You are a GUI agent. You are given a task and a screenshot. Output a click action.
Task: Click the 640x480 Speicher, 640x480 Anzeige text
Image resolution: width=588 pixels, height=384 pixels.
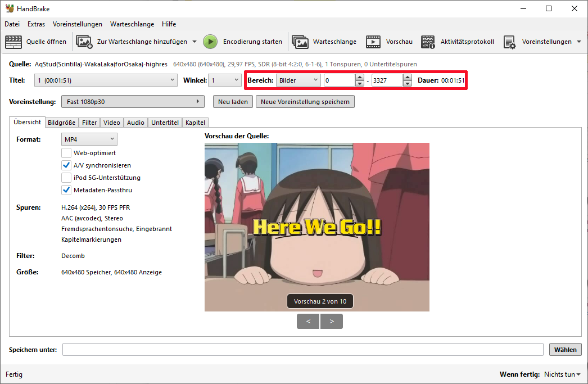tap(112, 272)
